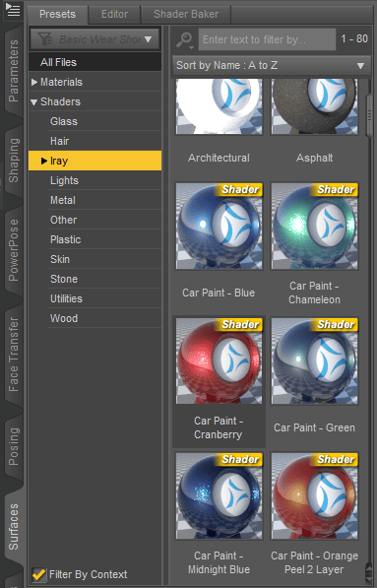Select the Asphalt shader thumbnail

point(314,106)
